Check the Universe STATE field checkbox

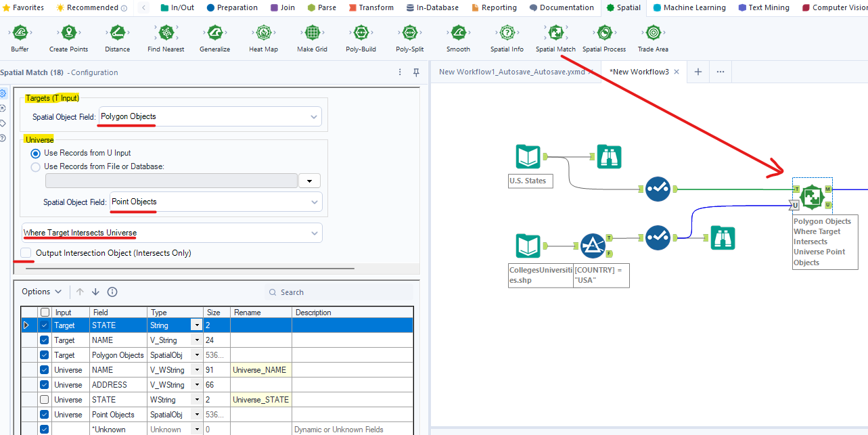45,400
